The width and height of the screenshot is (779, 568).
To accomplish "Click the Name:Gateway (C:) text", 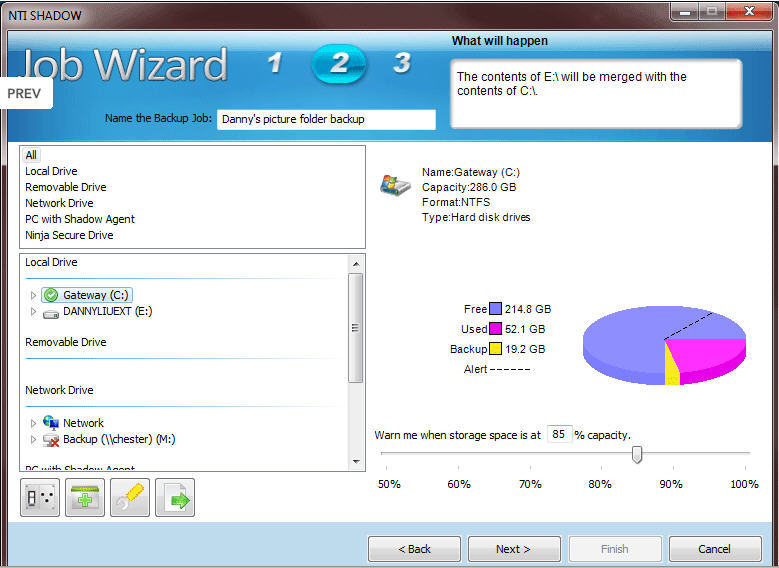I will (470, 172).
